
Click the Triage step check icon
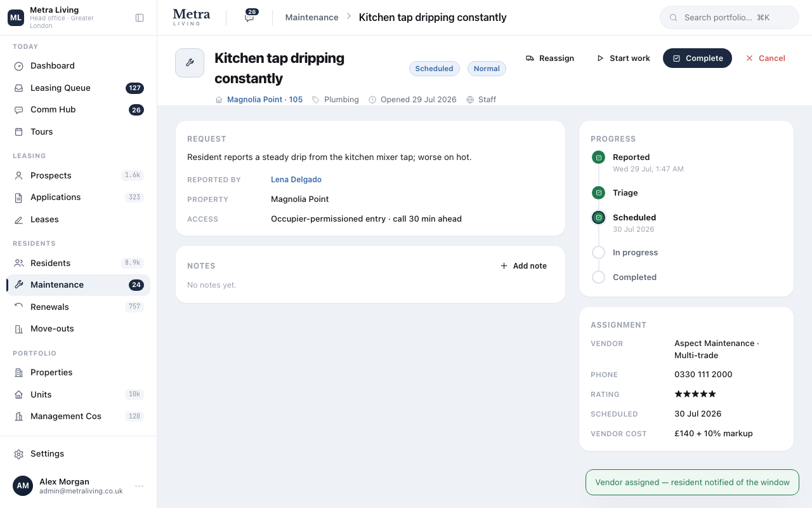pos(598,193)
